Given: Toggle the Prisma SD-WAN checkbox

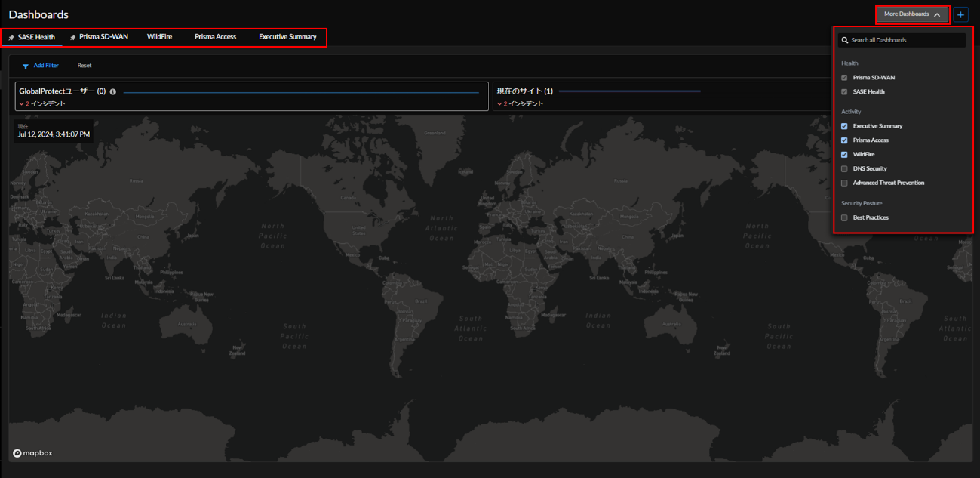Looking at the screenshot, I should click(x=844, y=78).
